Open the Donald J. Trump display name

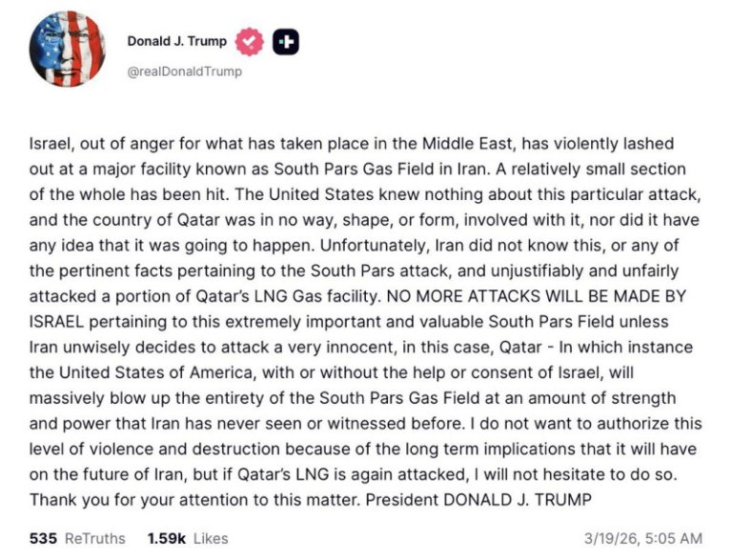(179, 41)
